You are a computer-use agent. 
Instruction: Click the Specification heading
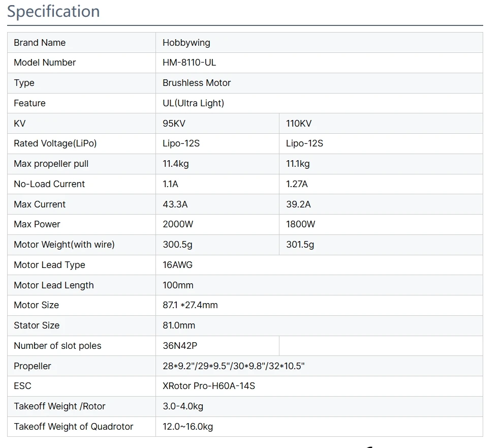(x=53, y=11)
